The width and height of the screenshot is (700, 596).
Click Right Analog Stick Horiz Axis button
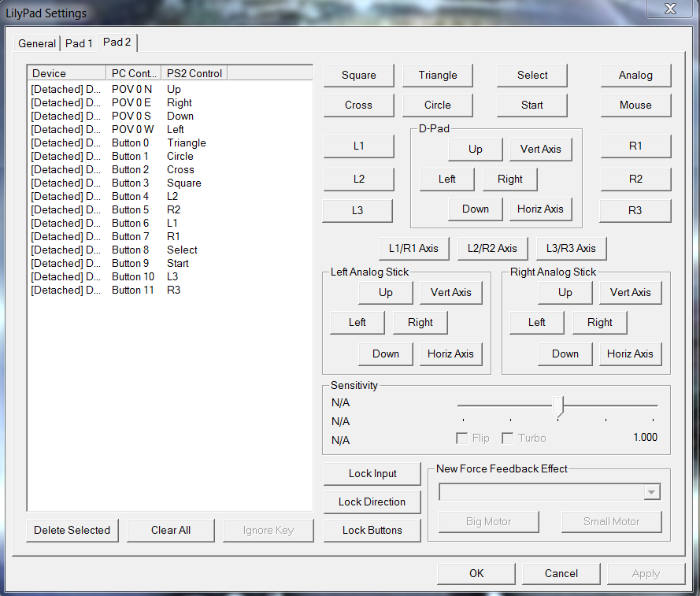[631, 354]
